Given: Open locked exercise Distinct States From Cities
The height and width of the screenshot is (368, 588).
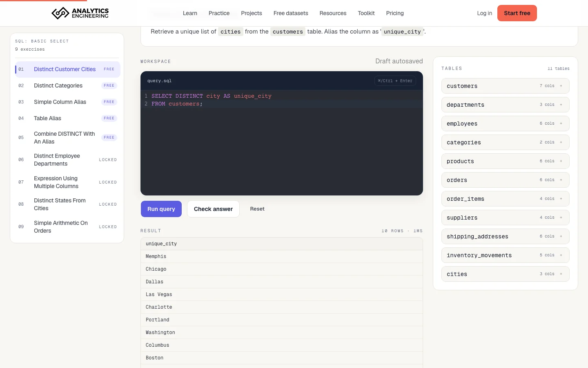Looking at the screenshot, I should click(68, 204).
